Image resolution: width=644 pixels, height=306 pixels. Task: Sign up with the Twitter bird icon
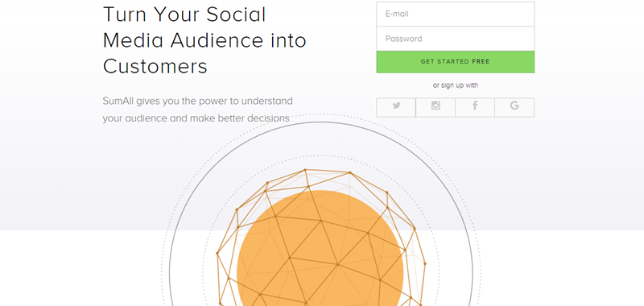(x=396, y=107)
